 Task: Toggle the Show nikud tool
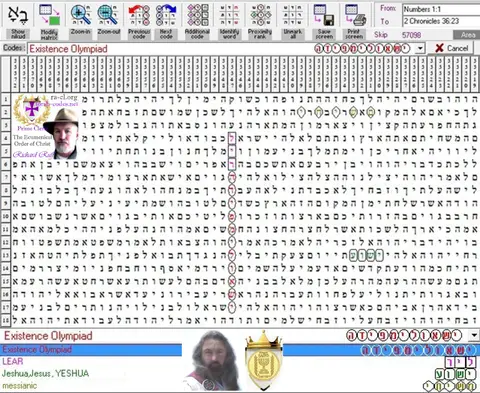[x=18, y=21]
